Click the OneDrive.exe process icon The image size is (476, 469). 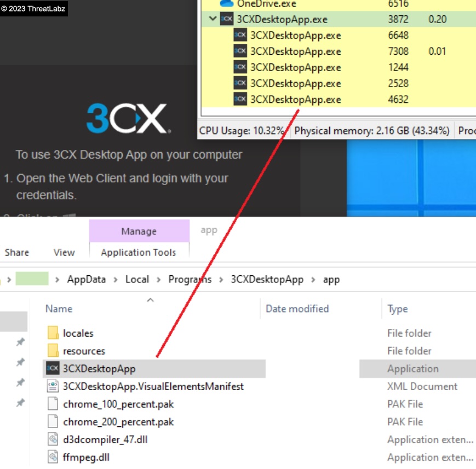[226, 4]
